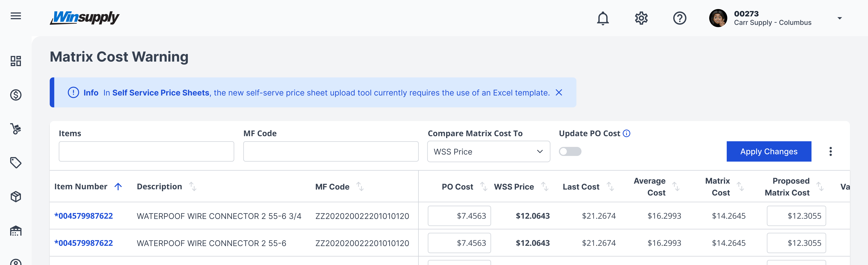Open the notifications bell
Screen dimensions: 868x265
pyautogui.click(x=603, y=18)
